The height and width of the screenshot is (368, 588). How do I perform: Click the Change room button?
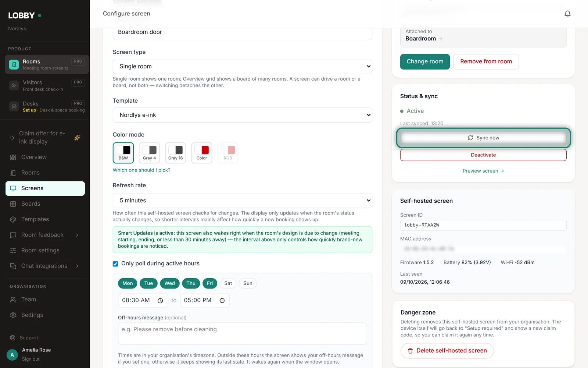(x=425, y=62)
